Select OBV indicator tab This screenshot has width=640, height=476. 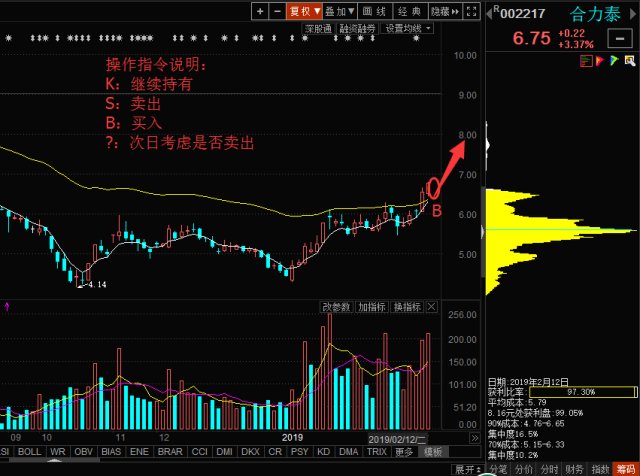[83, 452]
